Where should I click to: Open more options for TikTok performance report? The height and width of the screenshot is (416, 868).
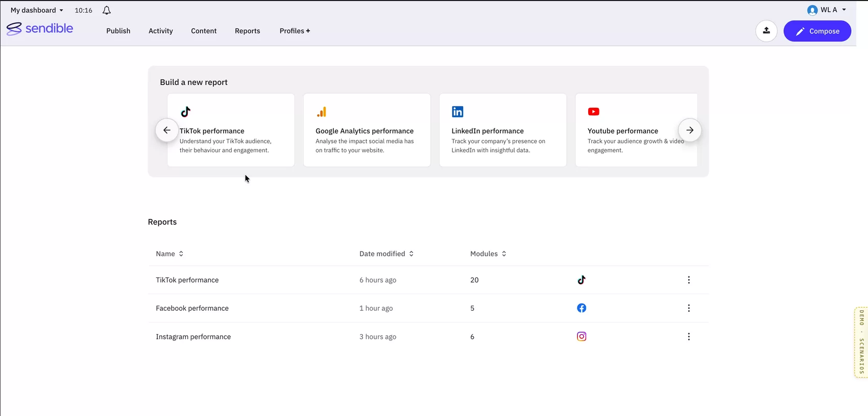[x=689, y=280]
